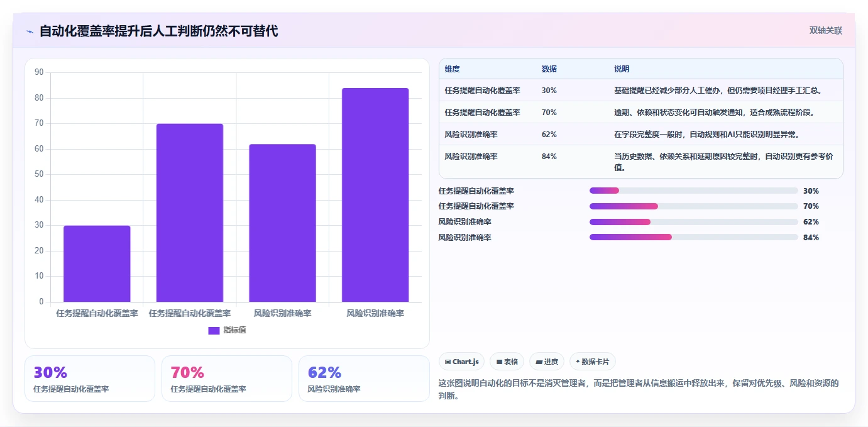Click the 70% progress bar
The height and width of the screenshot is (427, 868).
(x=694, y=206)
